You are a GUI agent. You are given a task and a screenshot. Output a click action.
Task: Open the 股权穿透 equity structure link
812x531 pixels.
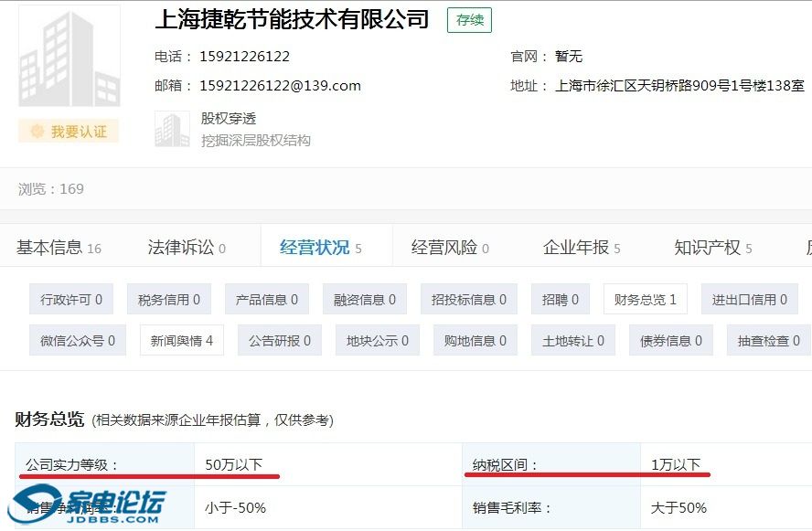click(229, 119)
